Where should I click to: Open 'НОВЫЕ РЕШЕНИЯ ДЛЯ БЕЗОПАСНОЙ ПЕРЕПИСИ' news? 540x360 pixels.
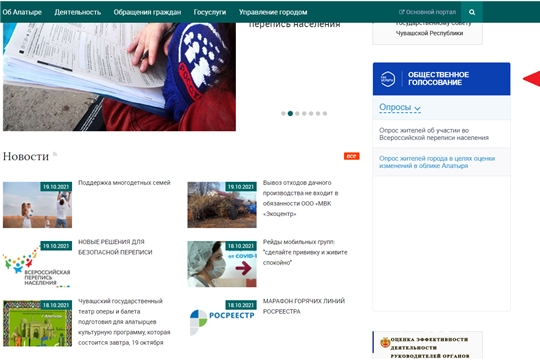(x=115, y=247)
